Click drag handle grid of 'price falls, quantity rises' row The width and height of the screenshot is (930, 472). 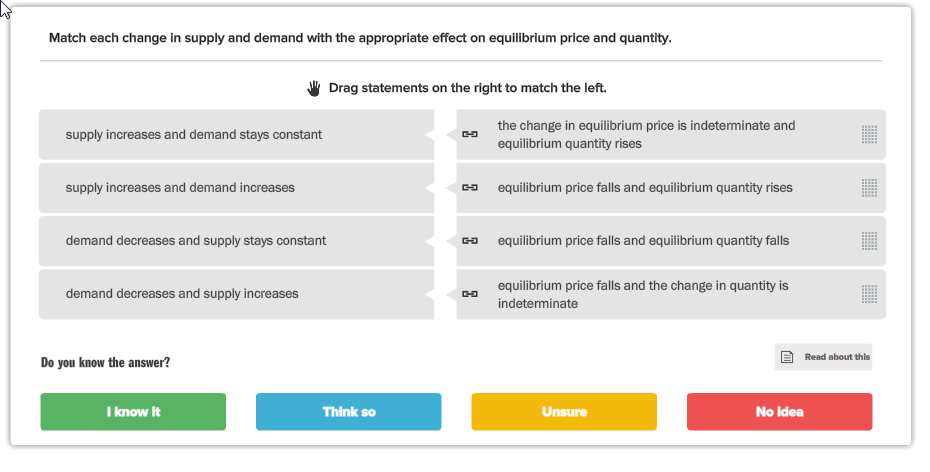[869, 188]
